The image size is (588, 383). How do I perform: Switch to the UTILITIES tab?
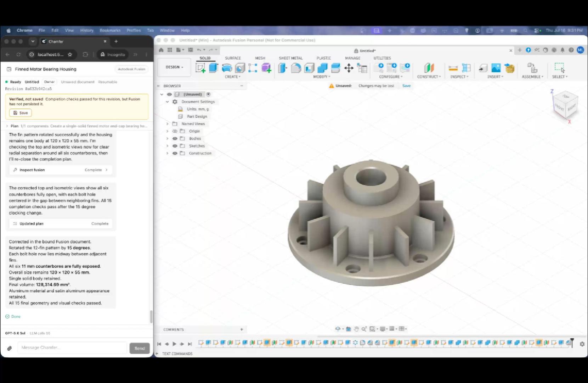pos(382,58)
